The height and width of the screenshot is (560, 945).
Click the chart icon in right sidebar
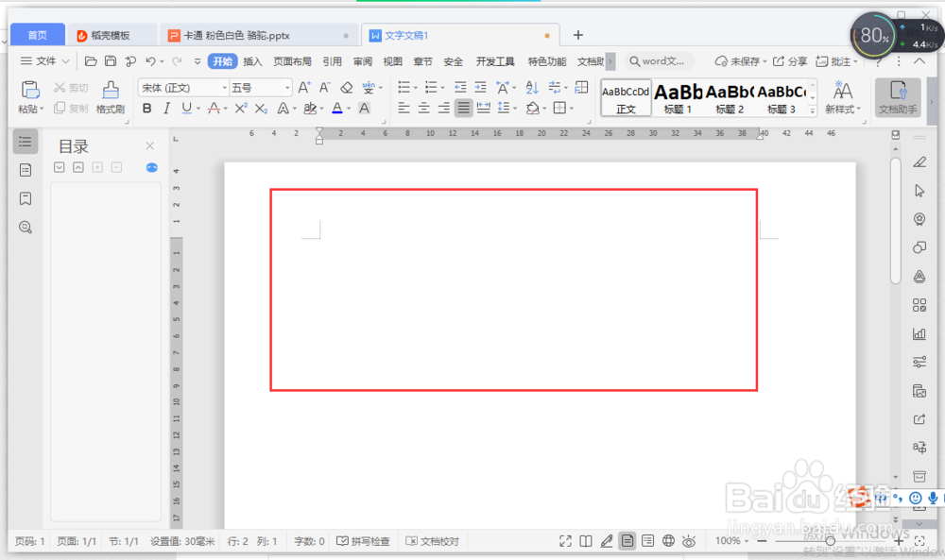[x=919, y=333]
